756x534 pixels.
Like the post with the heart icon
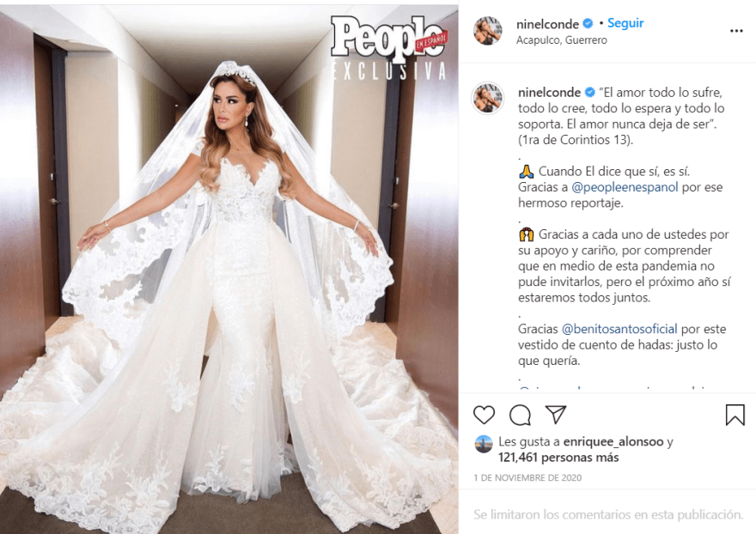[x=484, y=415]
